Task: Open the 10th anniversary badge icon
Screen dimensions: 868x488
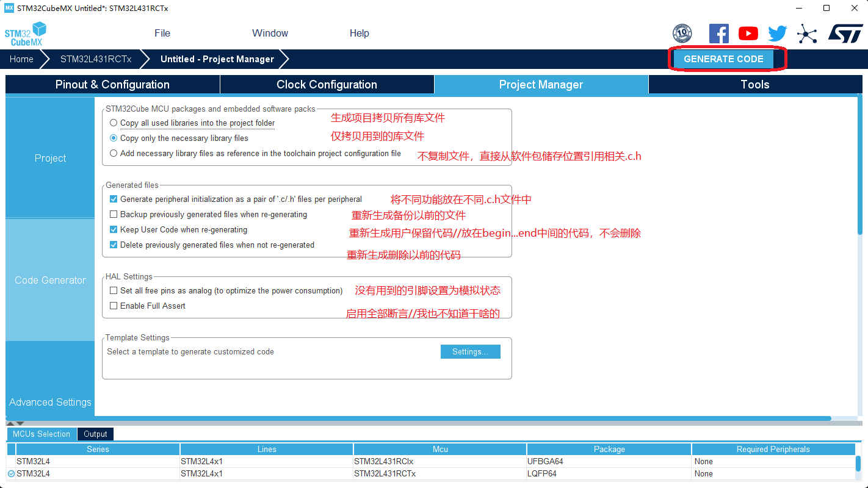Action: pos(682,34)
